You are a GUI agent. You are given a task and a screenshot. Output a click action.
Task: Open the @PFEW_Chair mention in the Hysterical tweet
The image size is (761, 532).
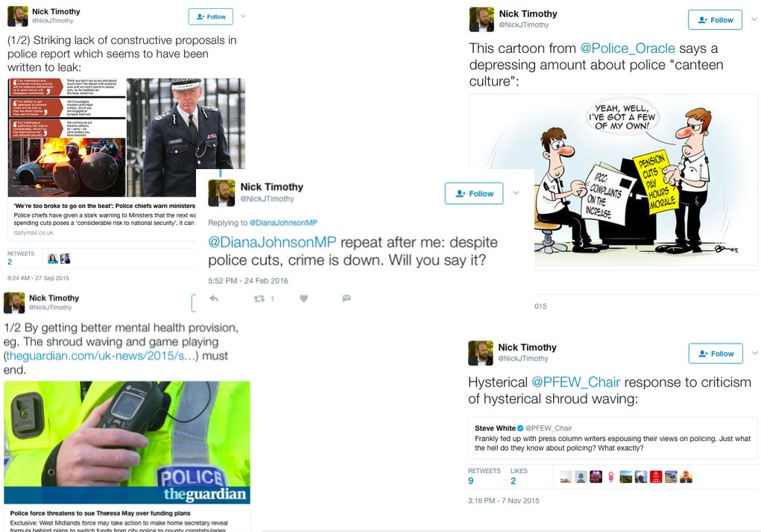click(x=575, y=382)
